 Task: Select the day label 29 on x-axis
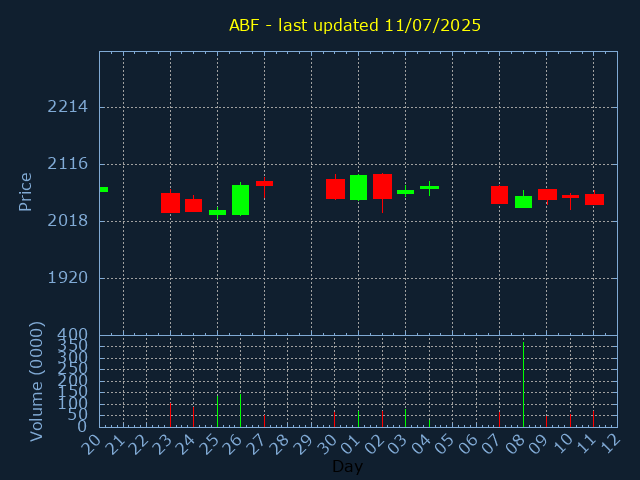click(303, 444)
